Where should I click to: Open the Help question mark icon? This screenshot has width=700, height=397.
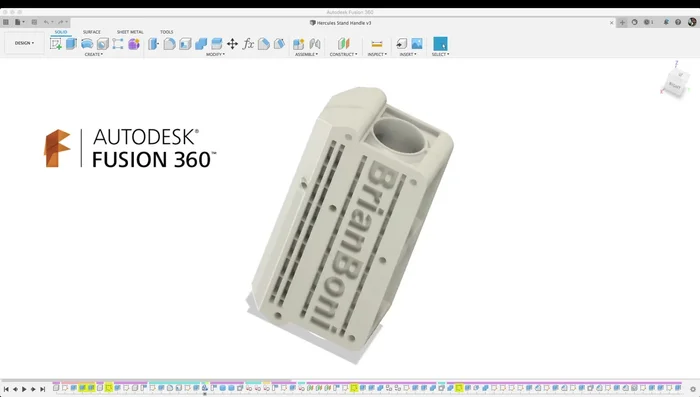(x=678, y=22)
